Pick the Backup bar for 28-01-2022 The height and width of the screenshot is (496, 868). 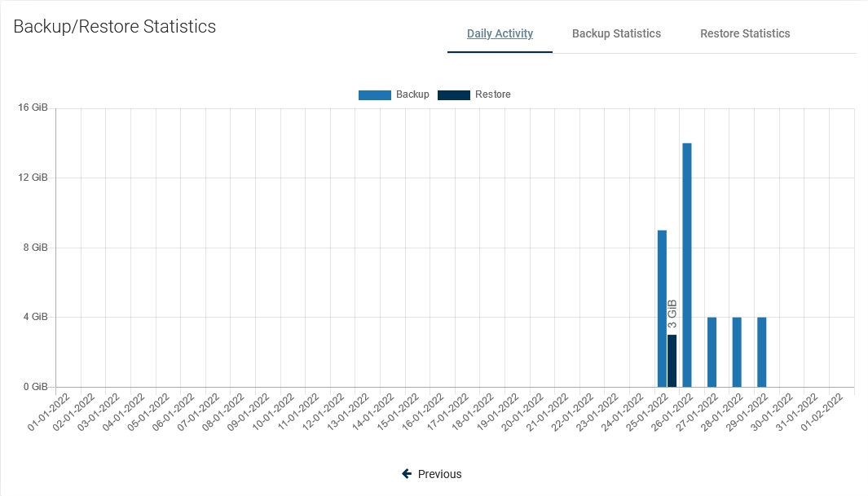(737, 352)
